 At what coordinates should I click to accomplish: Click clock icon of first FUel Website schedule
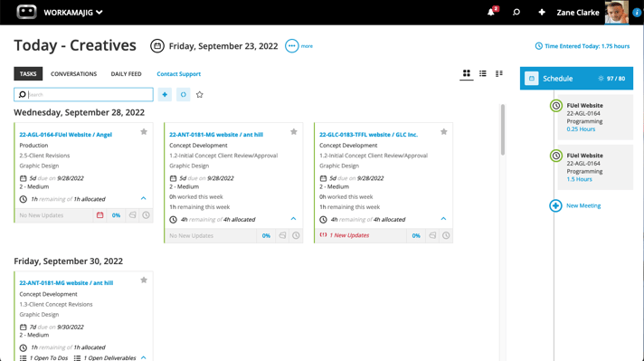click(x=556, y=106)
